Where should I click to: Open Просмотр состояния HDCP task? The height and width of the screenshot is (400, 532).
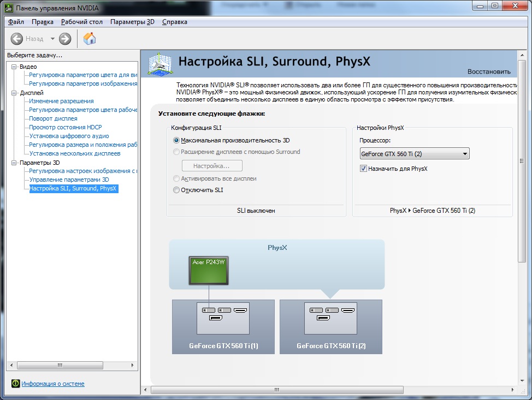point(66,127)
